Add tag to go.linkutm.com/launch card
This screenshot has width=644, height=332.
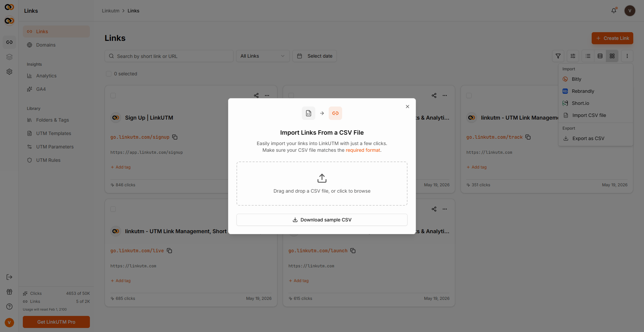[x=299, y=281]
